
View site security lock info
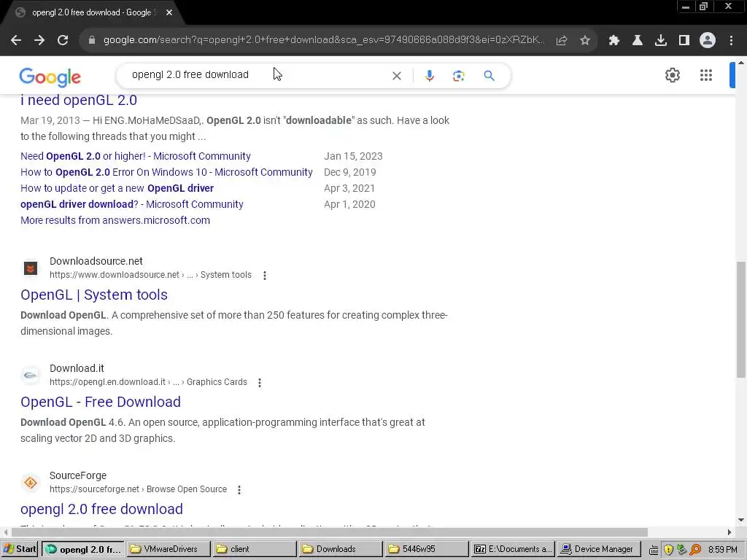tap(92, 41)
